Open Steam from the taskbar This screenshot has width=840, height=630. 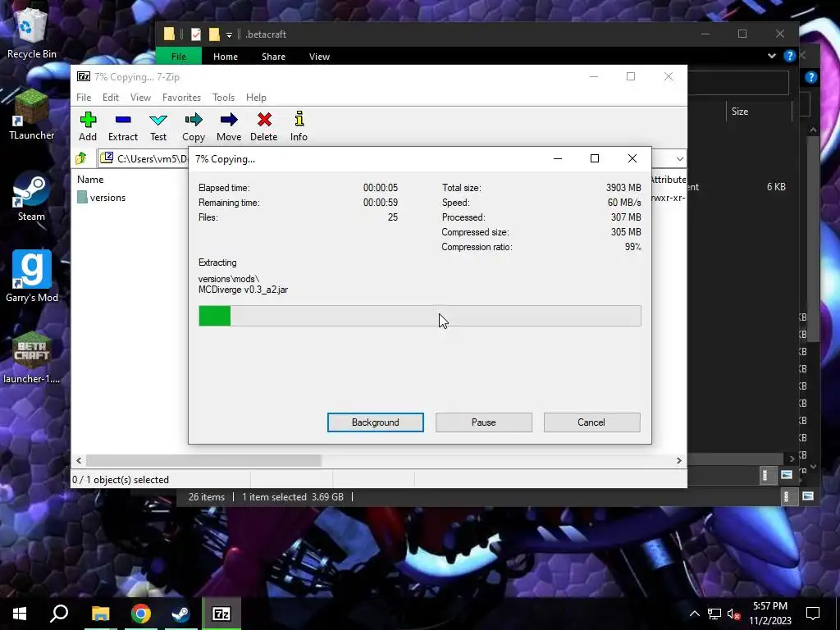[181, 614]
